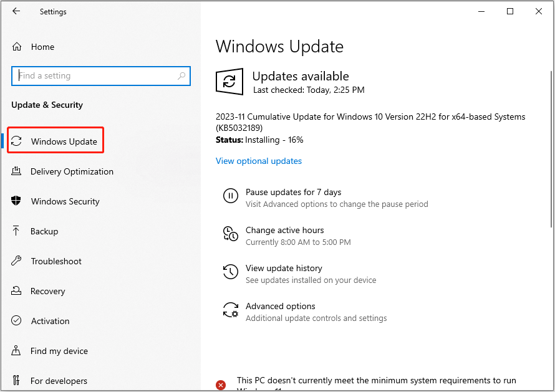
Task: Click 'Additional update controls and settings' text
Action: tap(316, 318)
